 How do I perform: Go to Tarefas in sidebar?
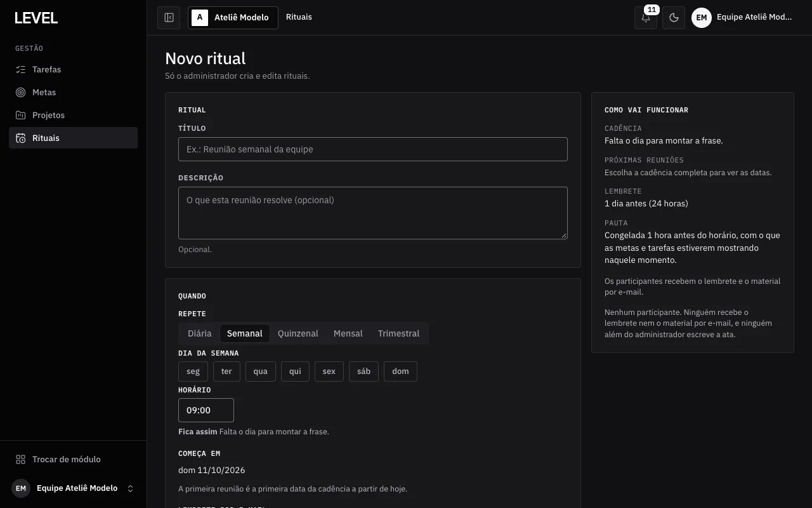pyautogui.click(x=73, y=69)
